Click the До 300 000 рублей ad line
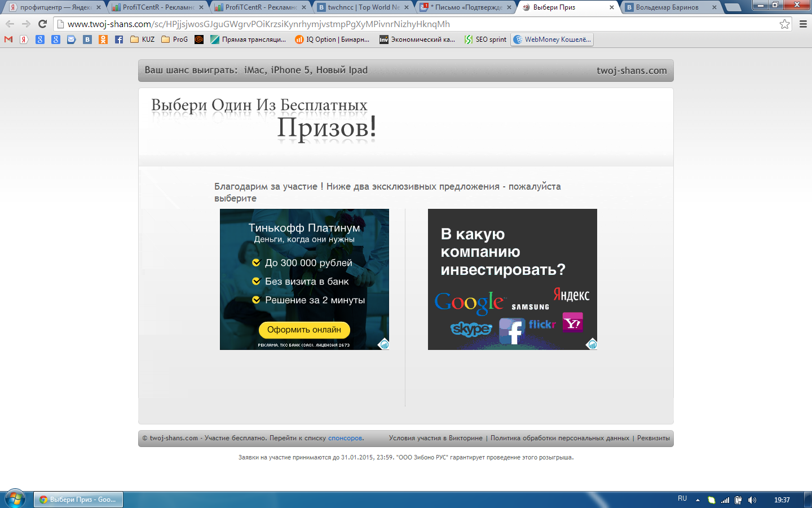The height and width of the screenshot is (508, 812). pos(308,262)
